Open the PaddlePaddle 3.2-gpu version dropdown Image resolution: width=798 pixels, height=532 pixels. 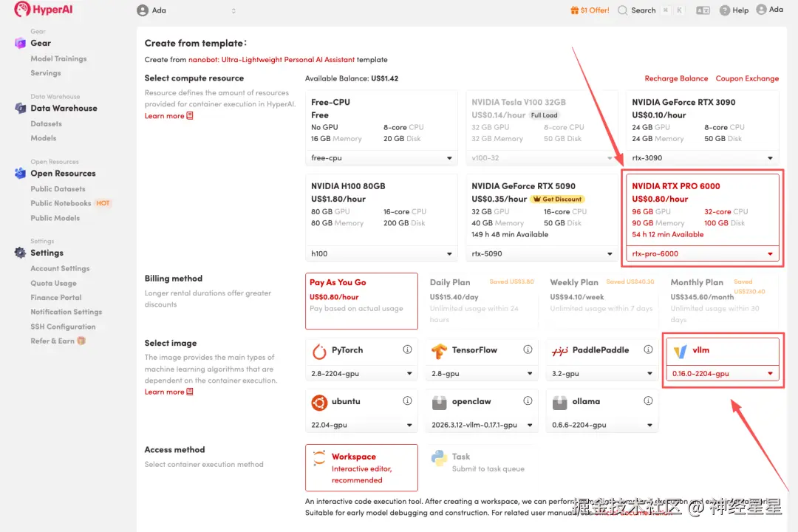[602, 374]
